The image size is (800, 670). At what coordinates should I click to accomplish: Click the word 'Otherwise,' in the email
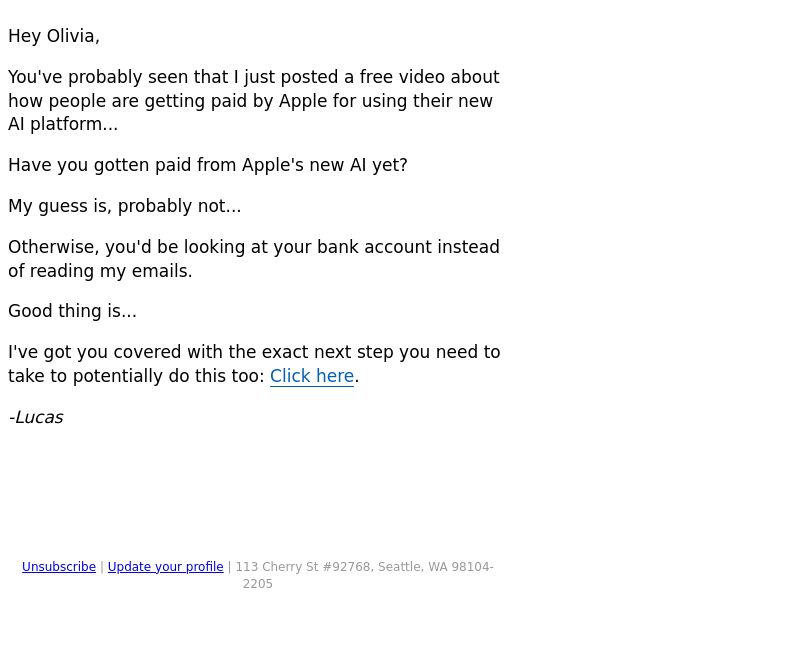pyautogui.click(x=54, y=247)
